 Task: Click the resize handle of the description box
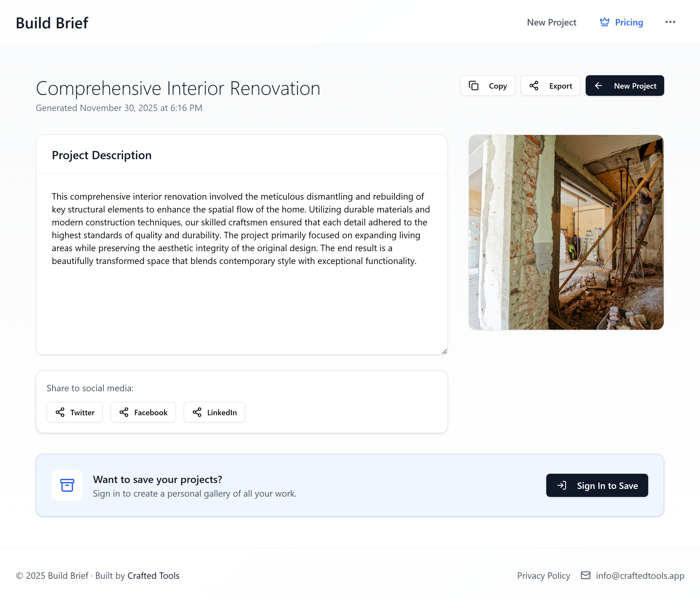(x=445, y=351)
